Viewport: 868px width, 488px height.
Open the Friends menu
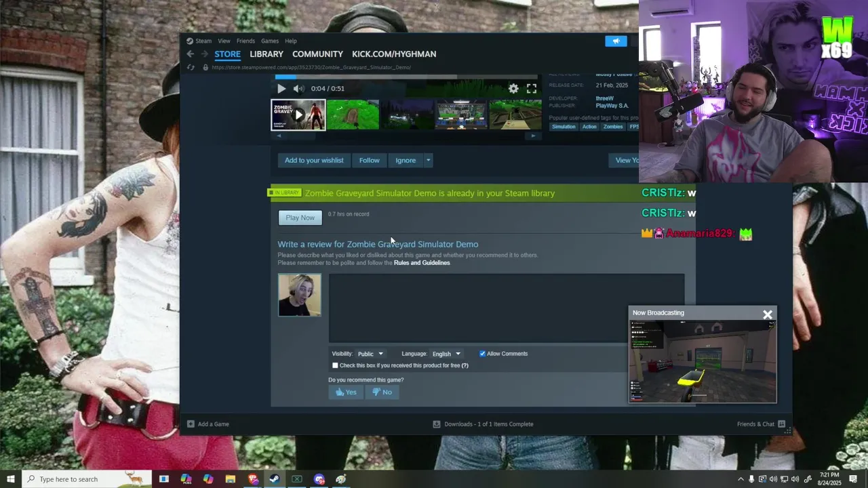(245, 41)
